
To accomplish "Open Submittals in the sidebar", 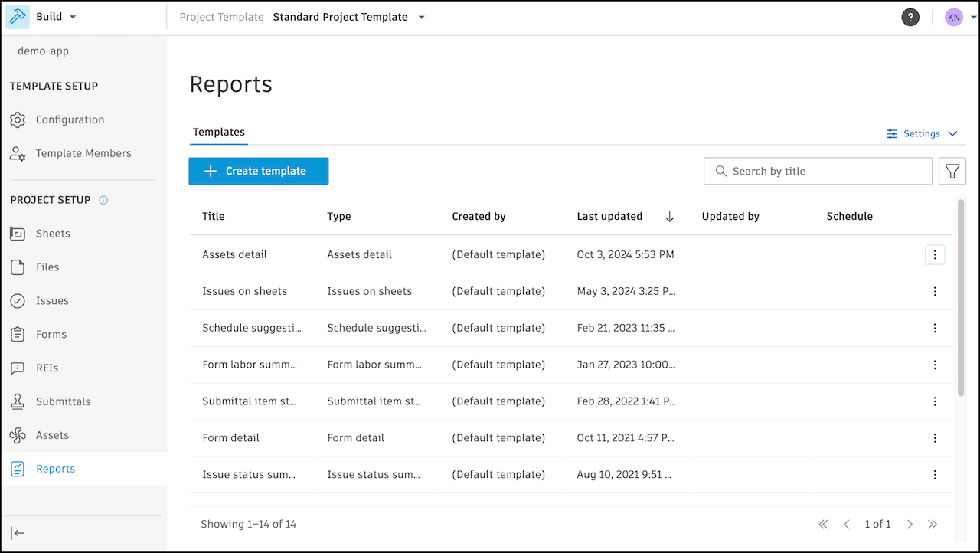I will [x=63, y=401].
